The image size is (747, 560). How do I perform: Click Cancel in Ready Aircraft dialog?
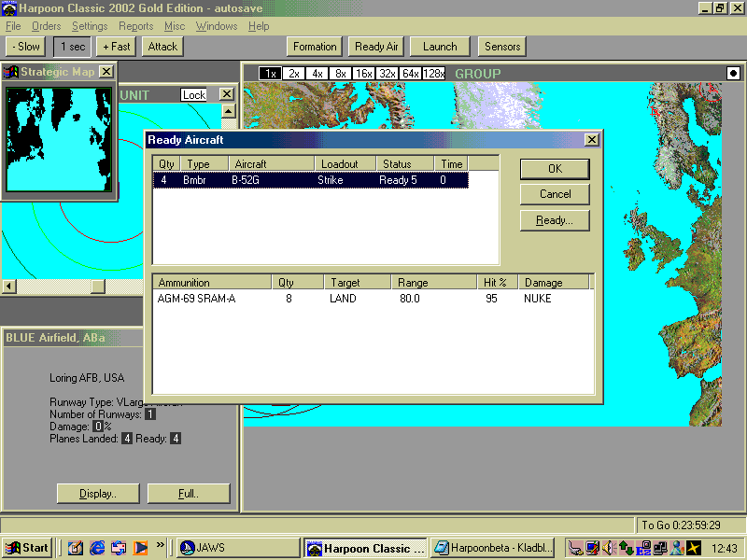tap(555, 194)
